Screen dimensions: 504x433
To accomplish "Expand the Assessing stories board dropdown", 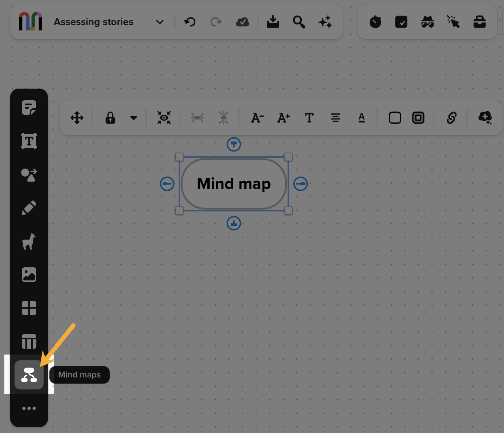I will tap(159, 22).
